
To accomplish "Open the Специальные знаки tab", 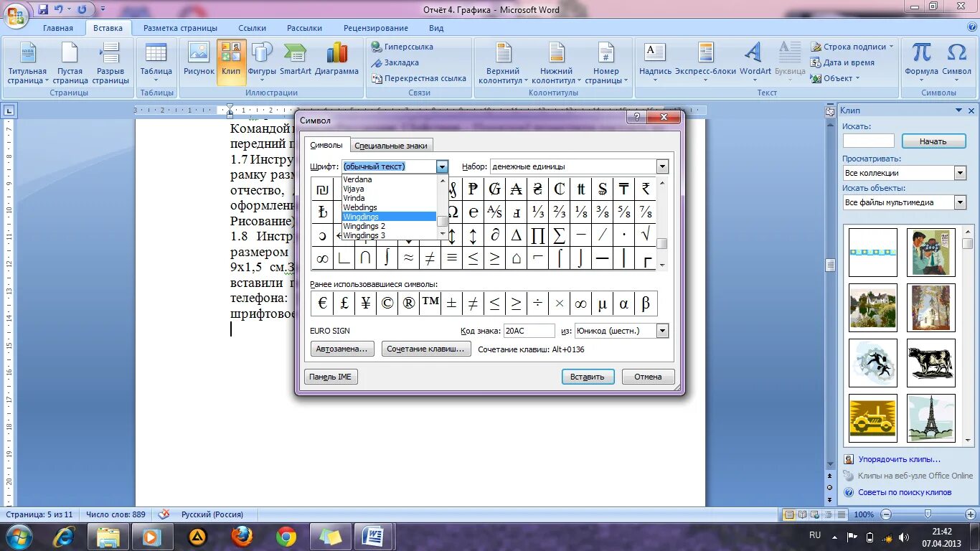I will (x=391, y=146).
